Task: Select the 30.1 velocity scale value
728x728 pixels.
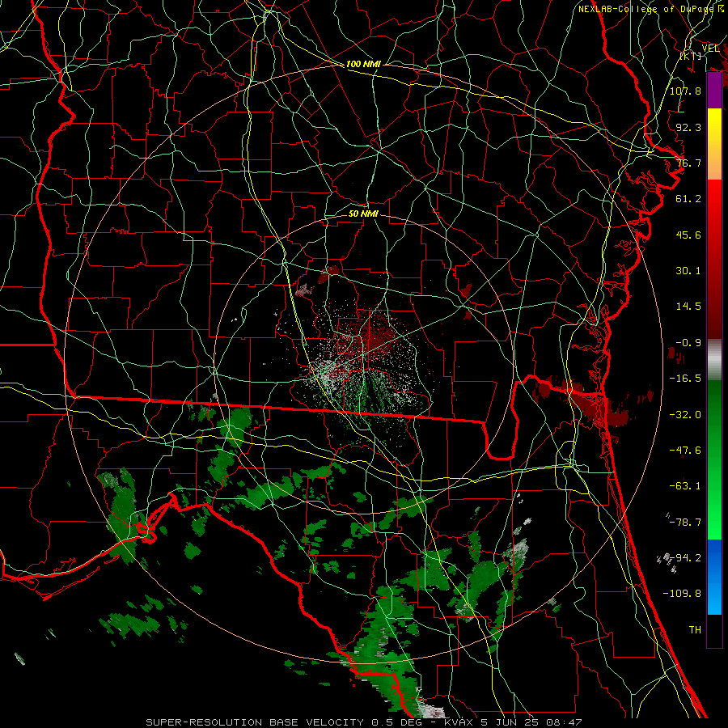Action: [688, 271]
